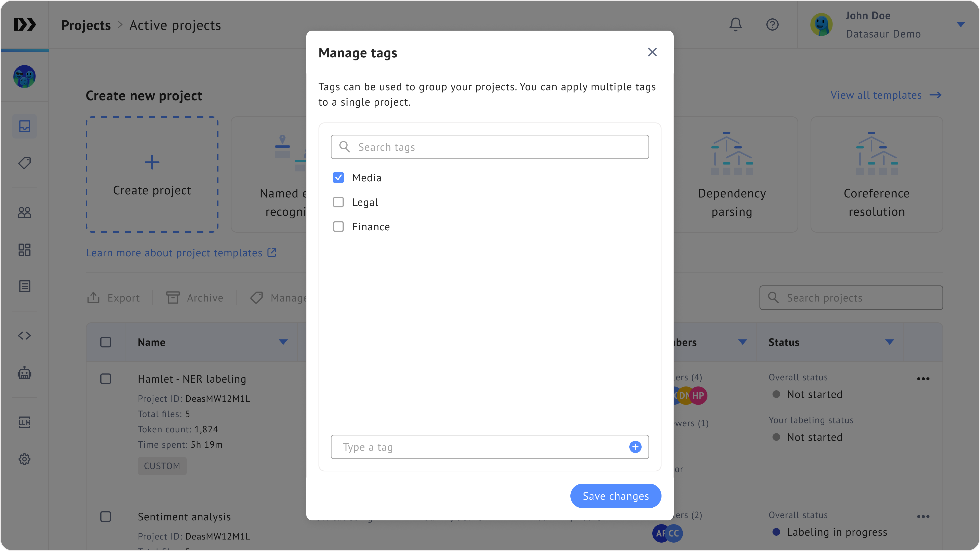Open the code API sidebar icon
Image resolution: width=980 pixels, height=551 pixels.
[25, 335]
